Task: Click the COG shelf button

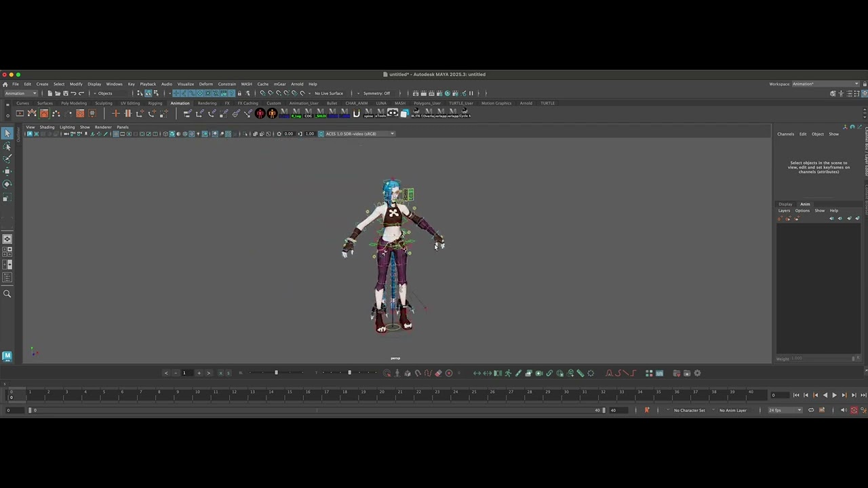Action: 309,114
